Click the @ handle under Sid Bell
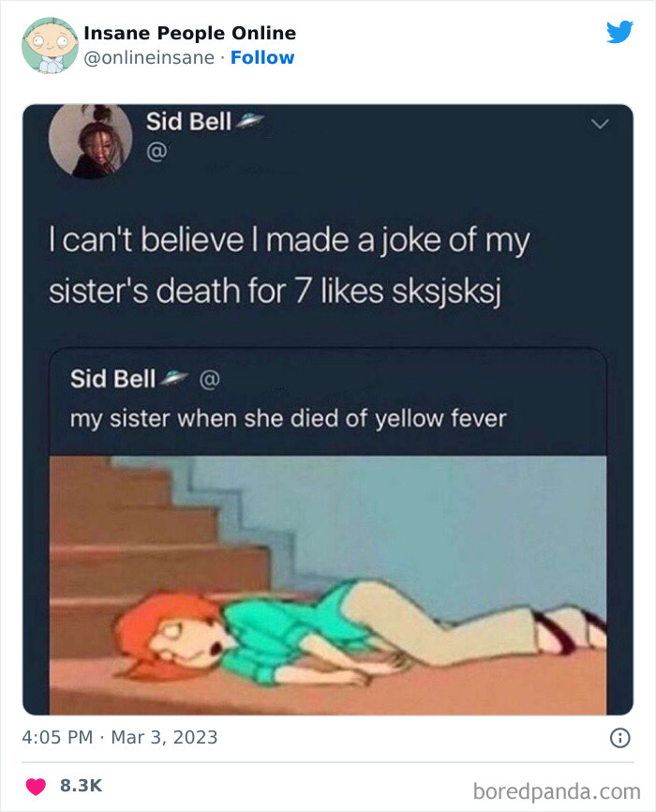The height and width of the screenshot is (812, 656). [x=157, y=152]
